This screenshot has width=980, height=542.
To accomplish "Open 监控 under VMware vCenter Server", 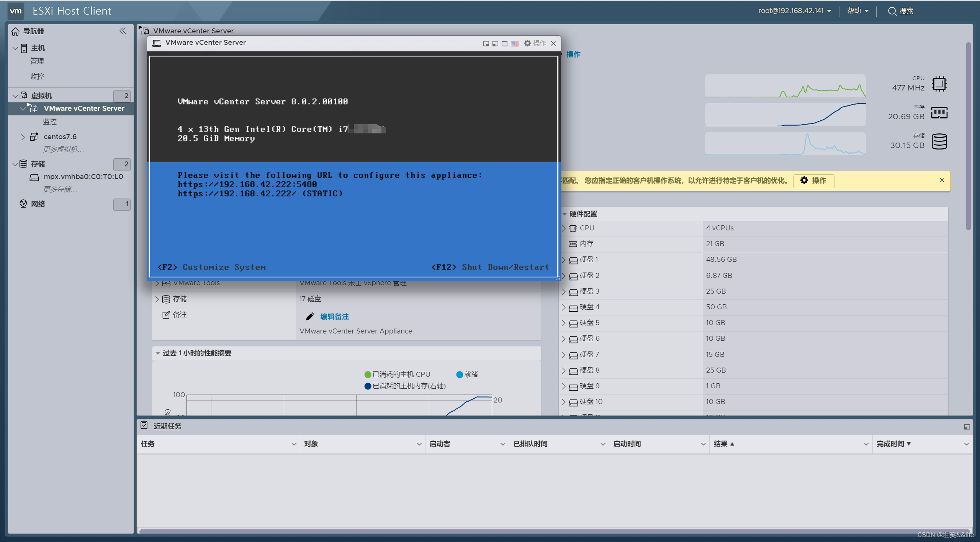I will point(50,122).
